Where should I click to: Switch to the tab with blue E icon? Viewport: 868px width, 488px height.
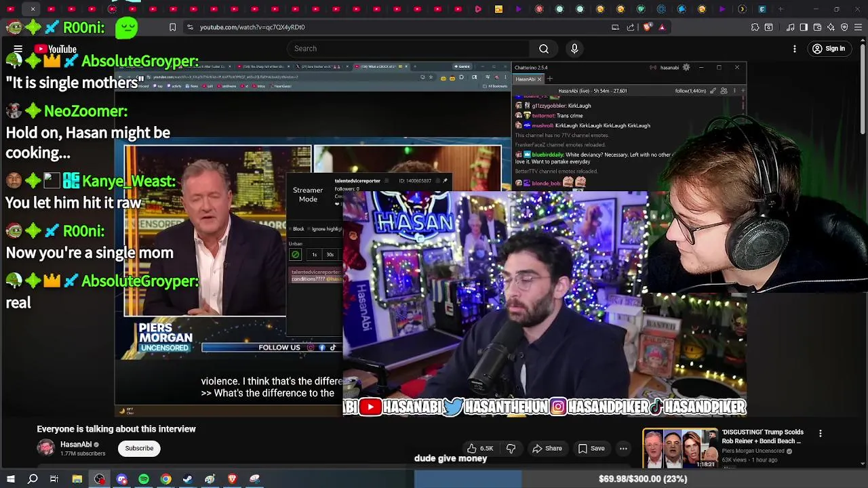[x=762, y=9]
